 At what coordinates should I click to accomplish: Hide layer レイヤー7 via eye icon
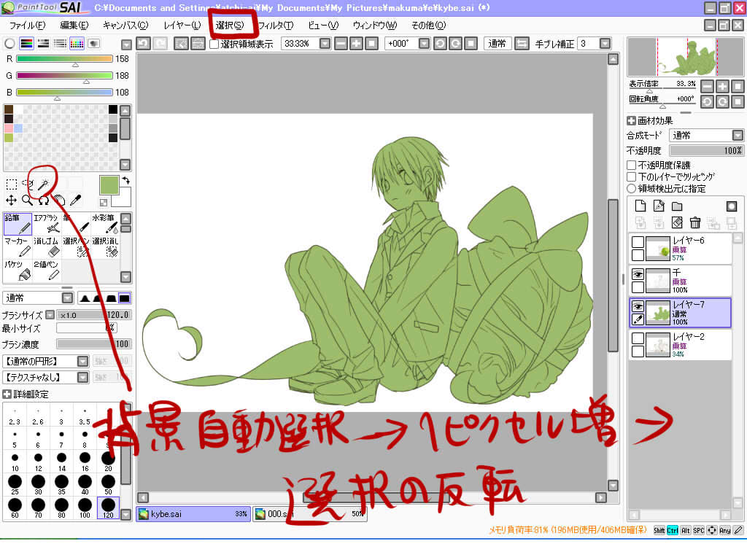tap(638, 306)
